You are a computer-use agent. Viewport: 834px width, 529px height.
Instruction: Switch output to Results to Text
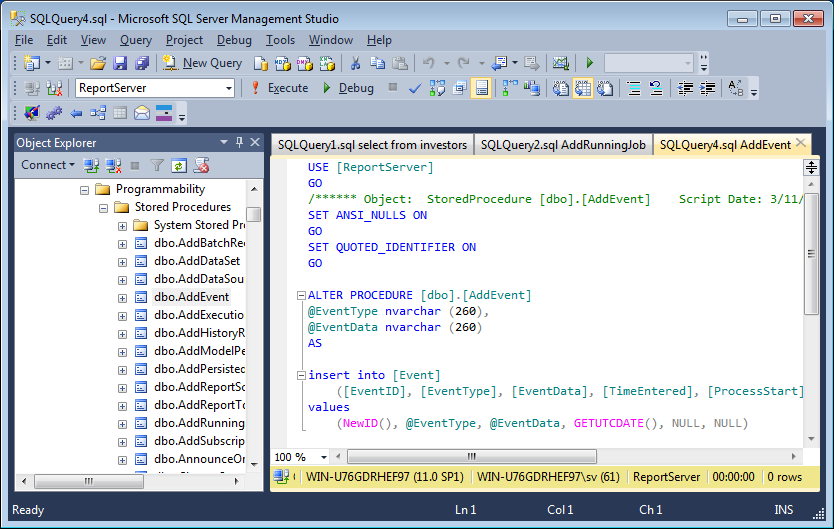pos(561,88)
